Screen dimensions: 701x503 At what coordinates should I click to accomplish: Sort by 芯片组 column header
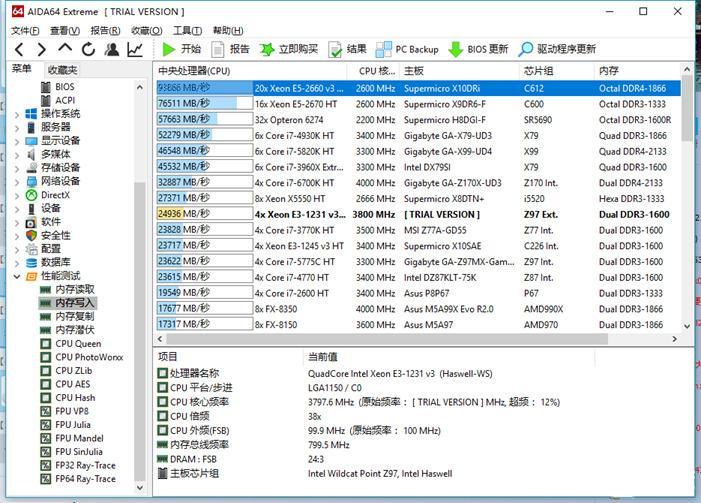(557, 71)
